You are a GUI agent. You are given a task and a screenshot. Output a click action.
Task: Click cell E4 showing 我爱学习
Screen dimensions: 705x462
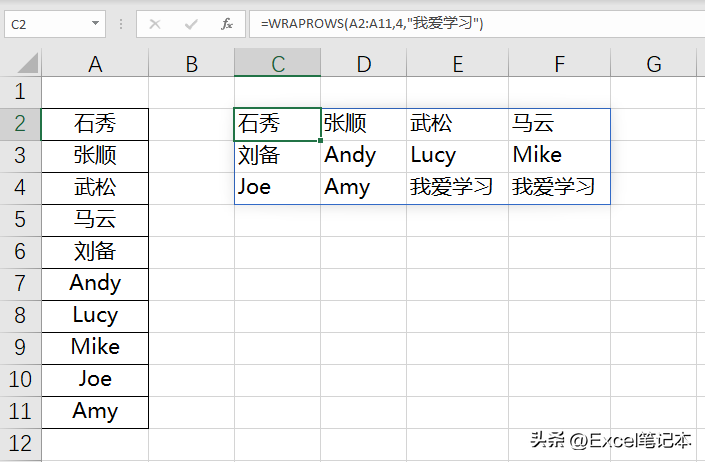click(x=458, y=188)
